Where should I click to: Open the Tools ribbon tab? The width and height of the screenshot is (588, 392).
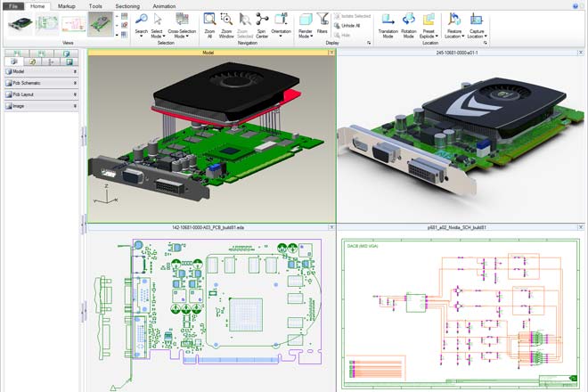95,6
